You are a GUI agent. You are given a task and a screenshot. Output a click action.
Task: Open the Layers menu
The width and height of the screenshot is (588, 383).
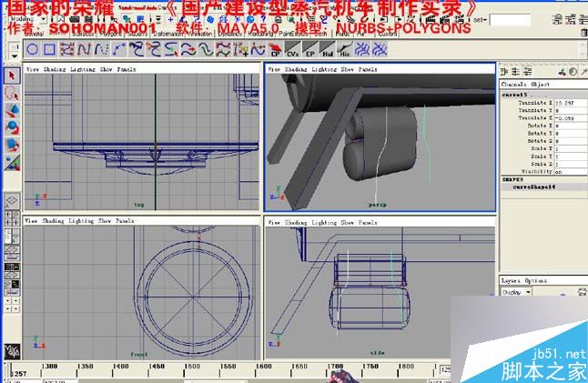(x=511, y=281)
